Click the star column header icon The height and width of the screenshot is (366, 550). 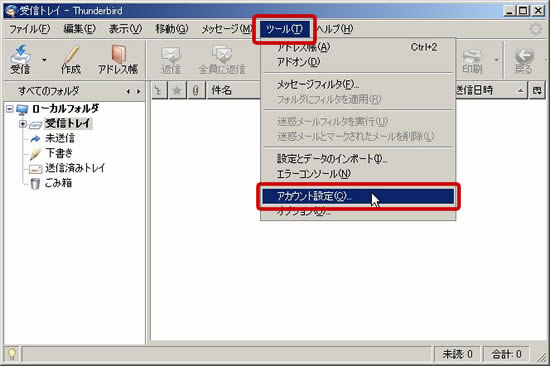point(177,91)
